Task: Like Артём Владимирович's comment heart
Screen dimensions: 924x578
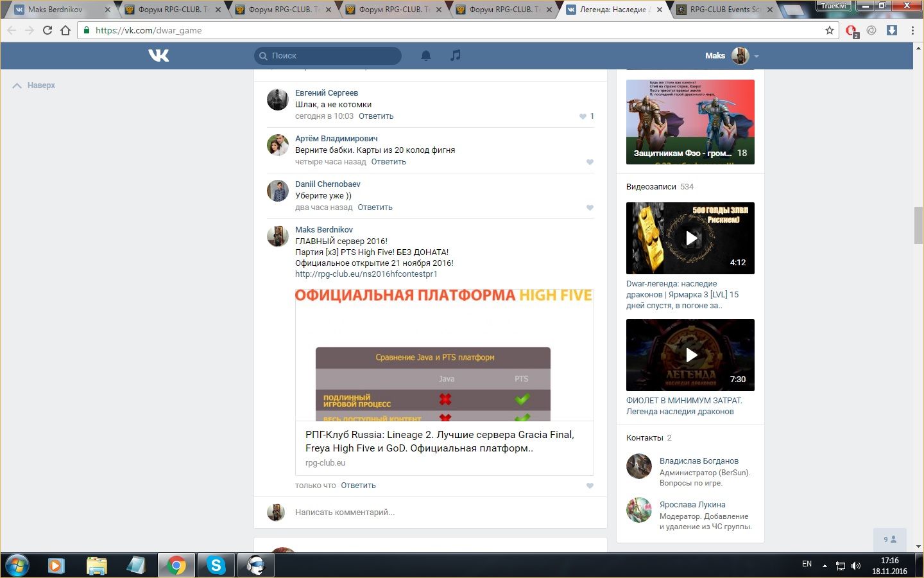Action: pyautogui.click(x=590, y=162)
